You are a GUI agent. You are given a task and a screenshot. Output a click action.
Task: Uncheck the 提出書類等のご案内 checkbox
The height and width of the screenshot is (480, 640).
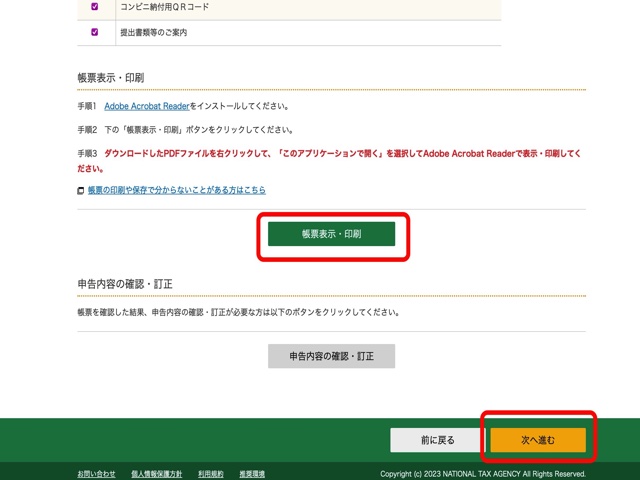94,32
